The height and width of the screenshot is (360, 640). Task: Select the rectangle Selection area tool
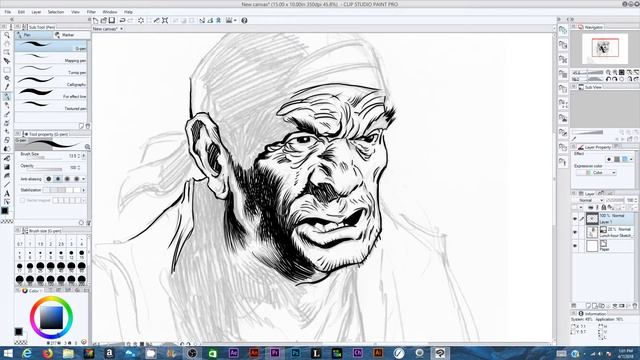[x=7, y=70]
